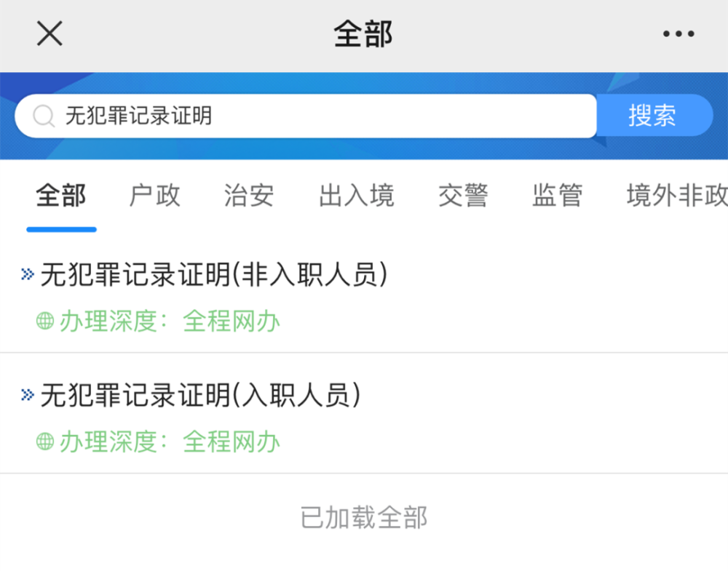Screen dimensions: 728x571
Task: Click the magnifier icon in search box
Action: [x=44, y=116]
